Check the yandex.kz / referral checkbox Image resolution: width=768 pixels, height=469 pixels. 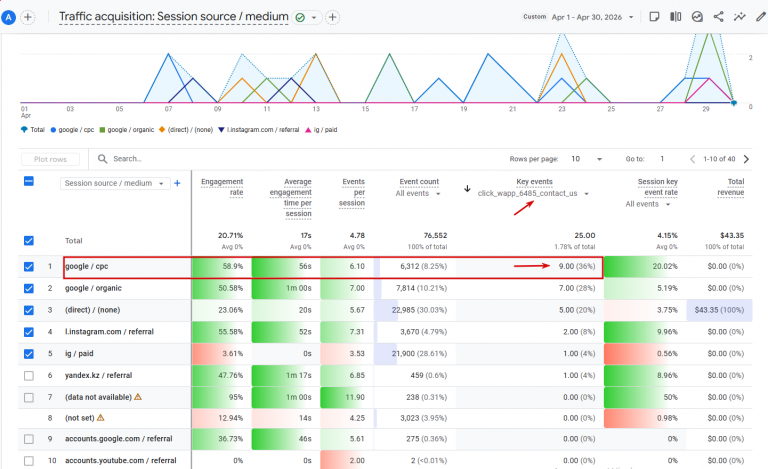point(29,375)
